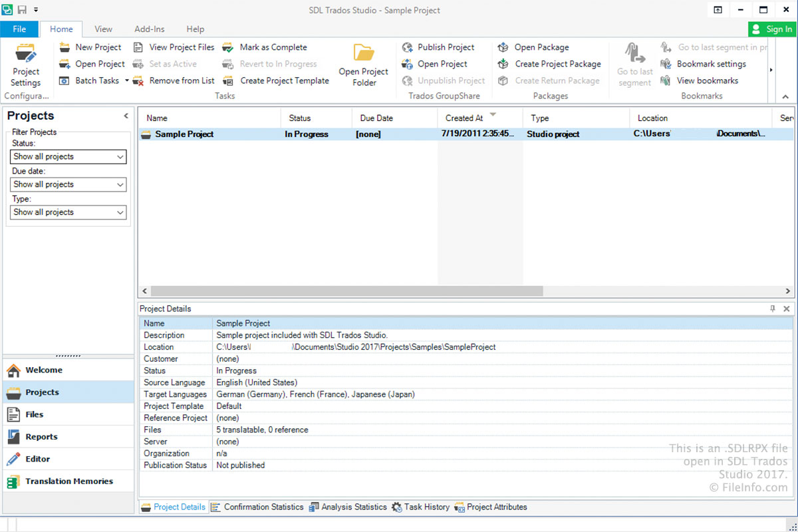Screen dimensions: 798x532
Task: Click the Source Language value English (United States)
Action: (x=257, y=382)
